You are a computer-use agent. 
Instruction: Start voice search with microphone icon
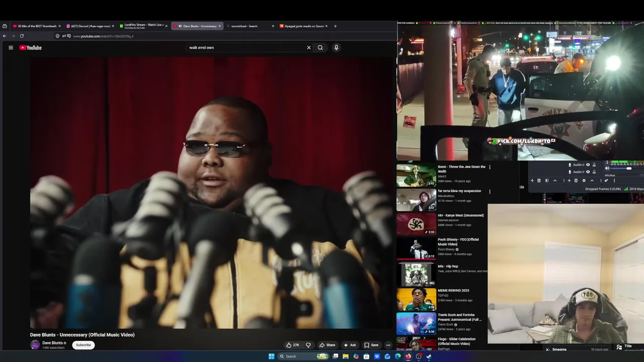point(336,48)
